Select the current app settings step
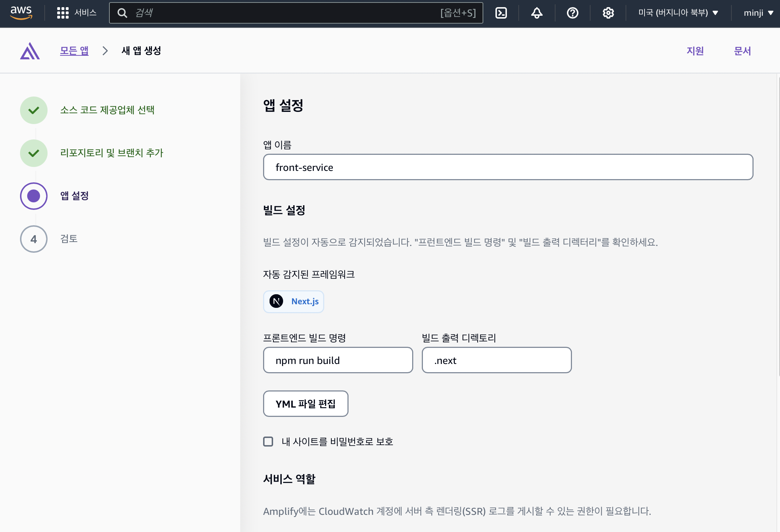This screenshot has width=780, height=532. point(74,196)
